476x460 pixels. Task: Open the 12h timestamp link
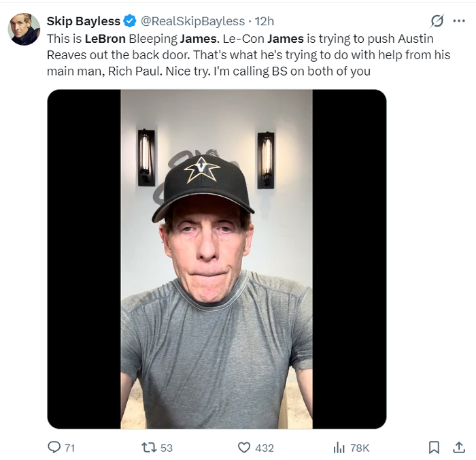click(x=265, y=21)
